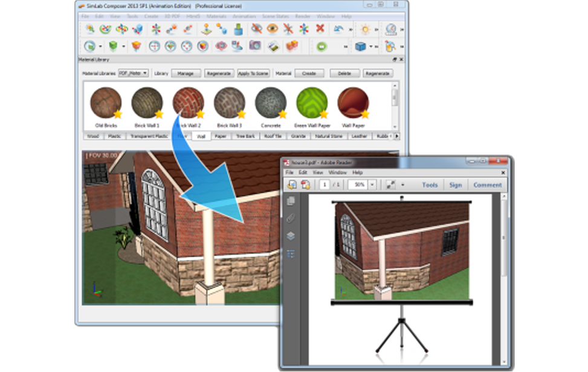Open the View menu in Adobe Reader
The height and width of the screenshot is (372, 588).
point(317,173)
